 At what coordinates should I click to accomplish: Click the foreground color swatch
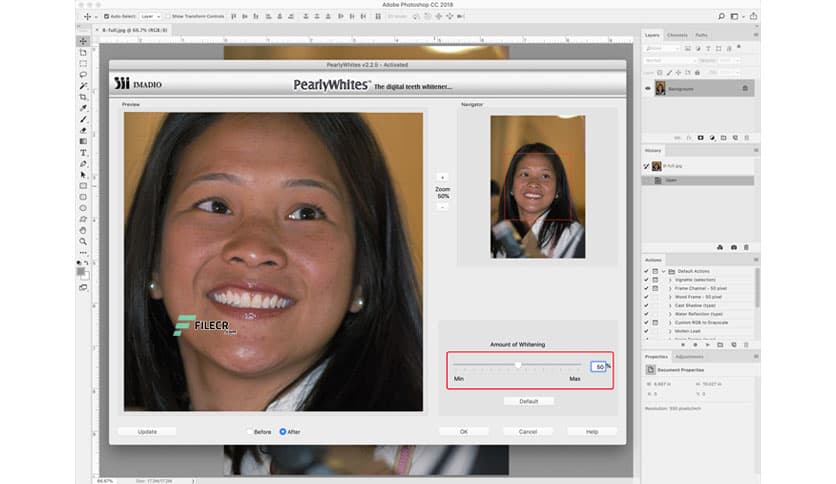[81, 271]
